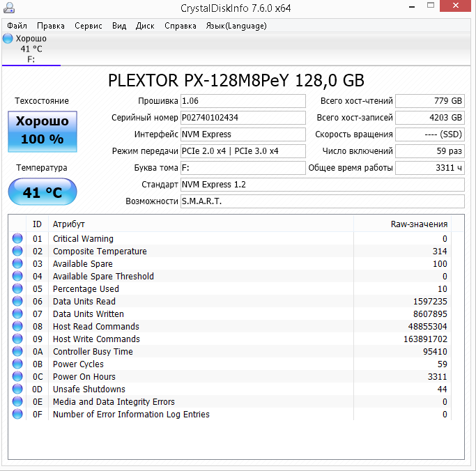Click the serial number field P02740102434
The height and width of the screenshot is (471, 476).
click(243, 118)
